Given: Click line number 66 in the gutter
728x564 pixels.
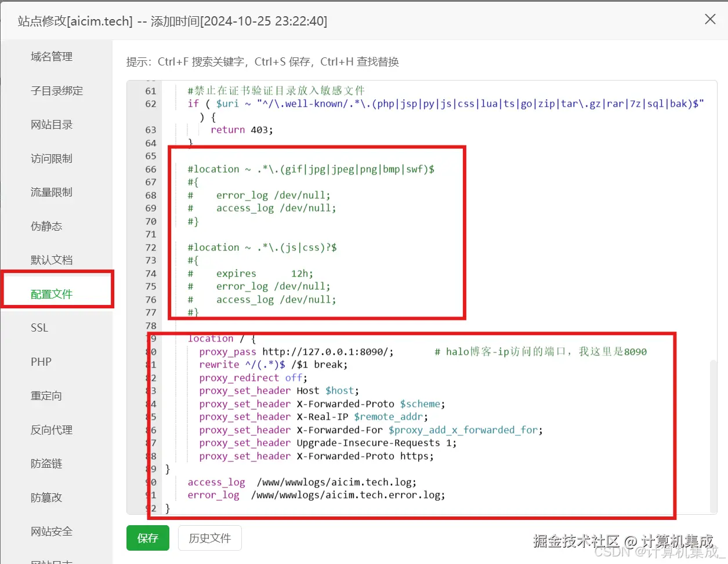Looking at the screenshot, I should tap(151, 169).
